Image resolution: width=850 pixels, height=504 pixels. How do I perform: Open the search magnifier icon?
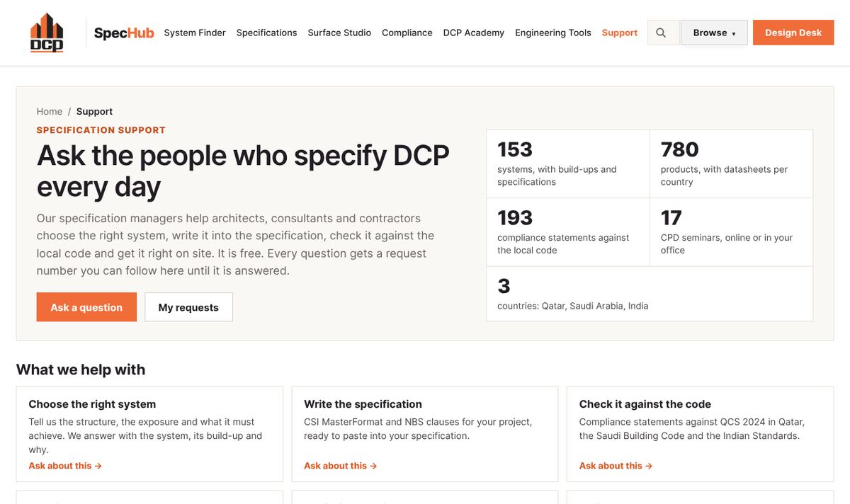[x=661, y=33]
